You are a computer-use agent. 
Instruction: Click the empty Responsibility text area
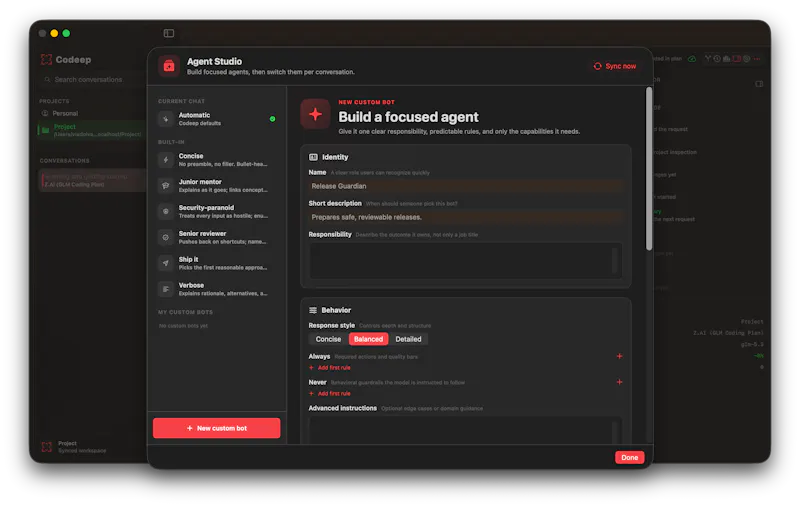point(466,260)
